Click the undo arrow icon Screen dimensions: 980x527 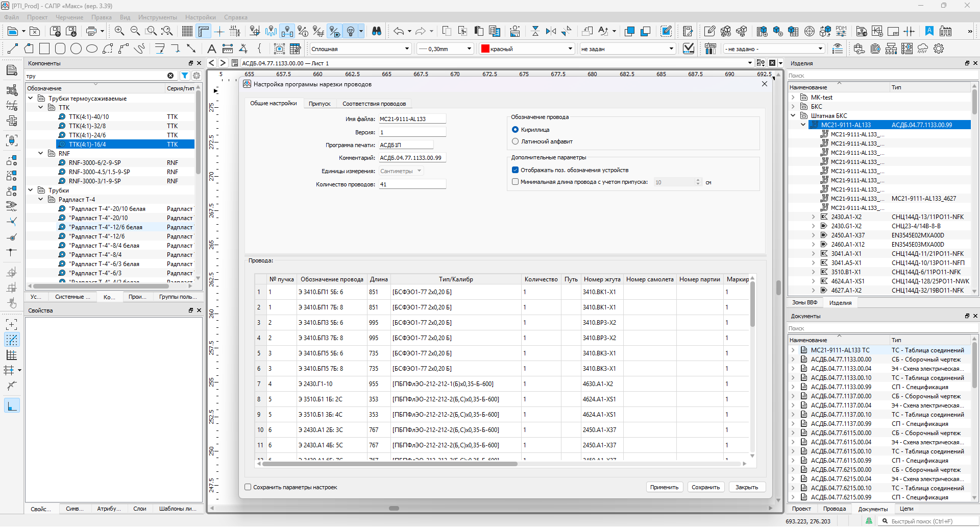pos(398,31)
